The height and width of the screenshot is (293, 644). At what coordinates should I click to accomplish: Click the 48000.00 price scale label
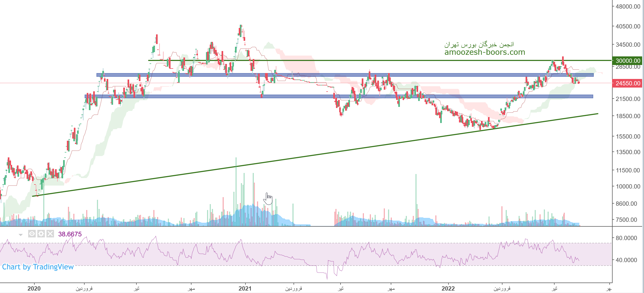(x=628, y=6)
